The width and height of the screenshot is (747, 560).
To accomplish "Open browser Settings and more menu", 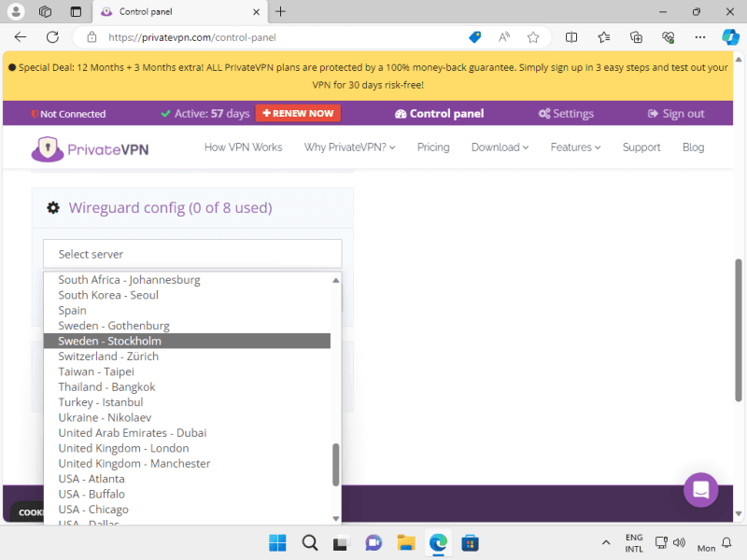I will click(x=699, y=37).
